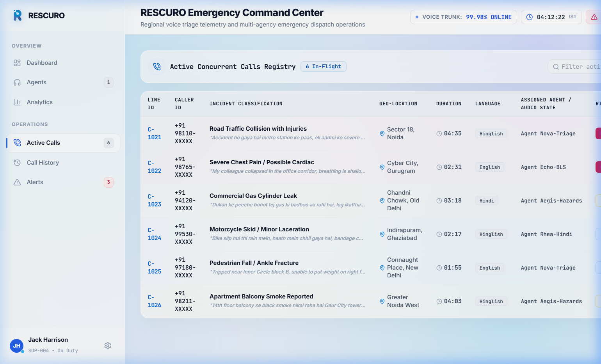Viewport: 601px width, 364px height.
Task: Click the Agents badge showing 1
Action: (108, 82)
